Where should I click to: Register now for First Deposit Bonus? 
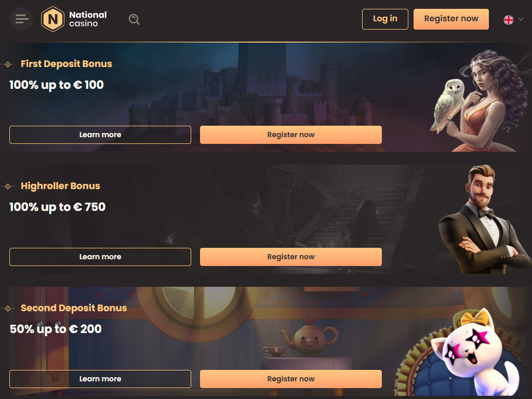pyautogui.click(x=291, y=135)
